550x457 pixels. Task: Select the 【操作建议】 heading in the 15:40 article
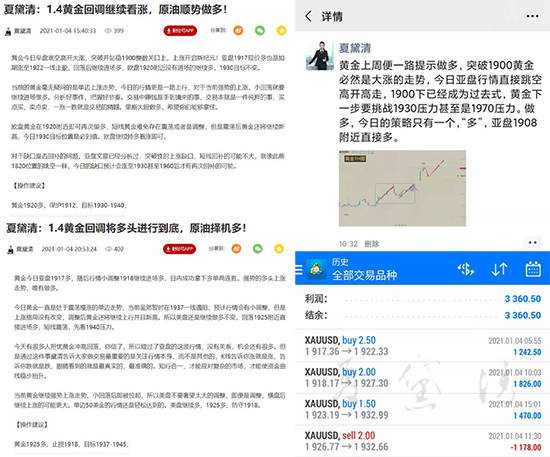click(x=29, y=186)
